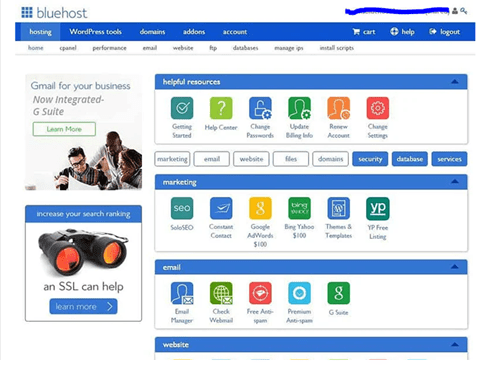Click the bluehost wordmark text
Screen dimensions: 487x368
pos(62,13)
